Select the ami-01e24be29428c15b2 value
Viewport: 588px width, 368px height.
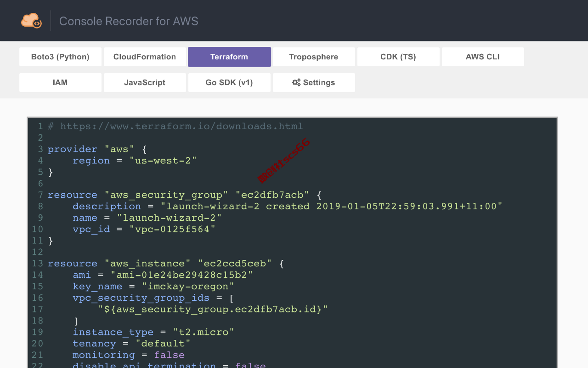[x=182, y=275]
